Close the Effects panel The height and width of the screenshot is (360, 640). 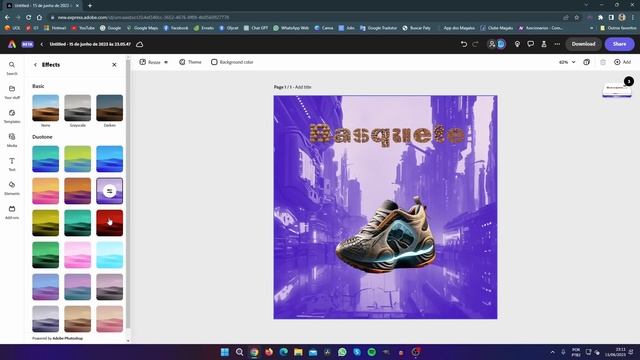114,65
